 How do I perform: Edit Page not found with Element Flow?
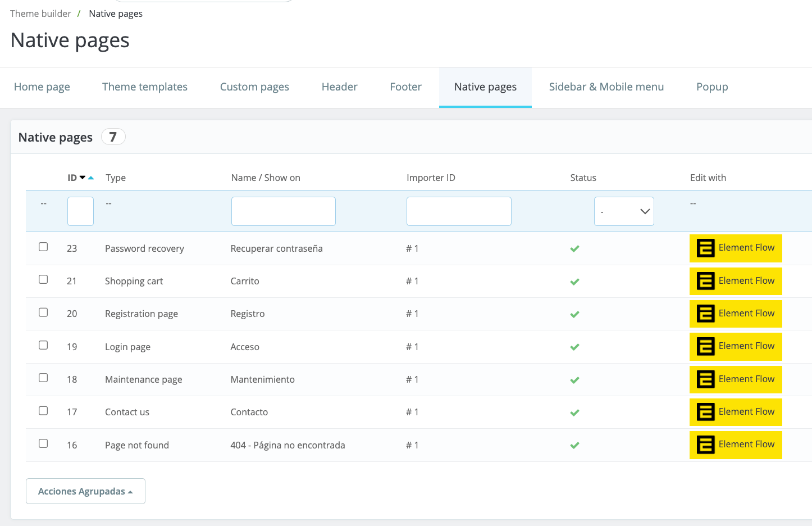click(x=736, y=445)
